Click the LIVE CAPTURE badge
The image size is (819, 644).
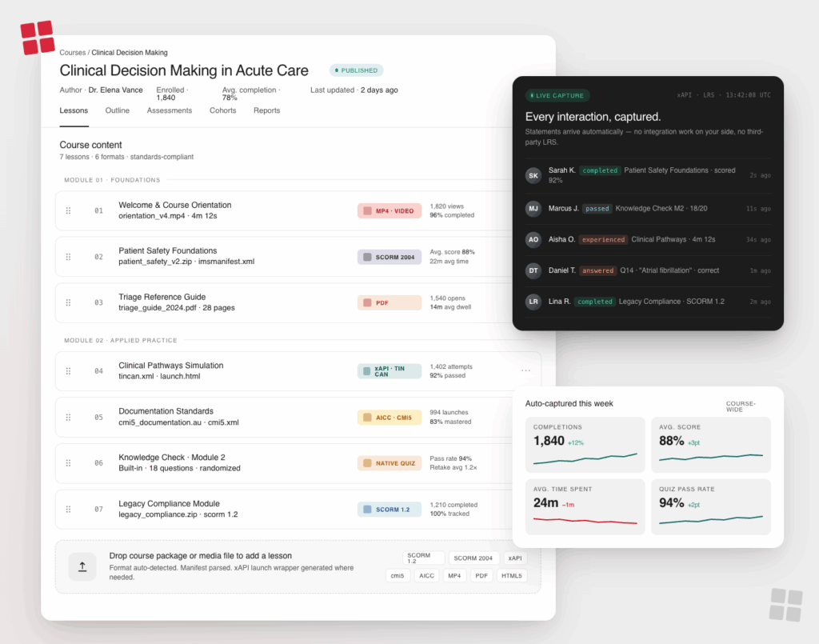[557, 95]
